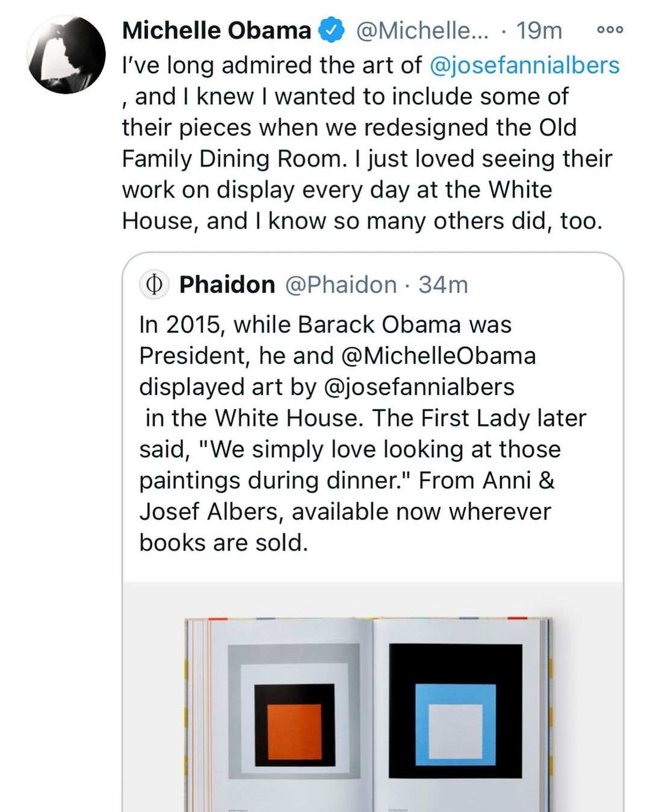Open the tweet author's round profile photo

(66, 55)
